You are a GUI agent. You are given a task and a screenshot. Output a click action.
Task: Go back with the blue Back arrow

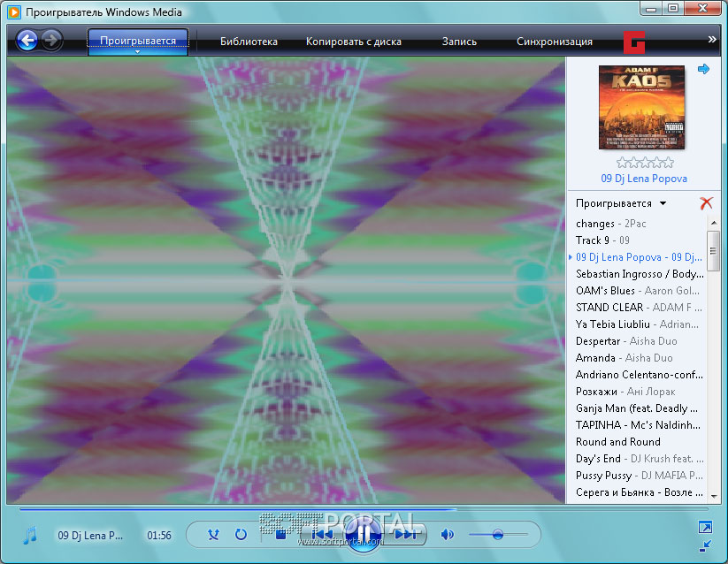[x=27, y=41]
